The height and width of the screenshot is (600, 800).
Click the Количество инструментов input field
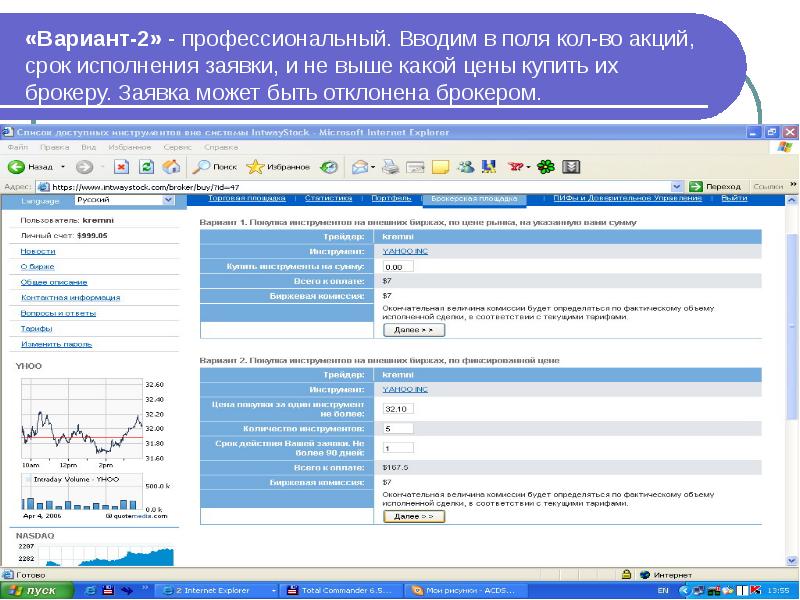click(x=398, y=428)
